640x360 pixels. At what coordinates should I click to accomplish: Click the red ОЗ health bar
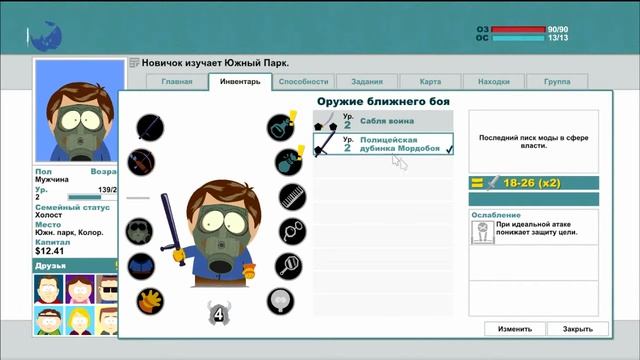tap(518, 29)
